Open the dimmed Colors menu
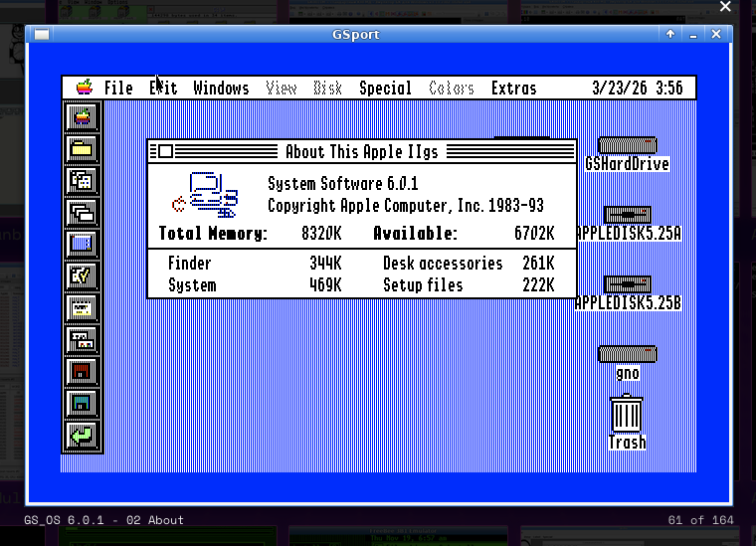The height and width of the screenshot is (546, 756). point(452,89)
